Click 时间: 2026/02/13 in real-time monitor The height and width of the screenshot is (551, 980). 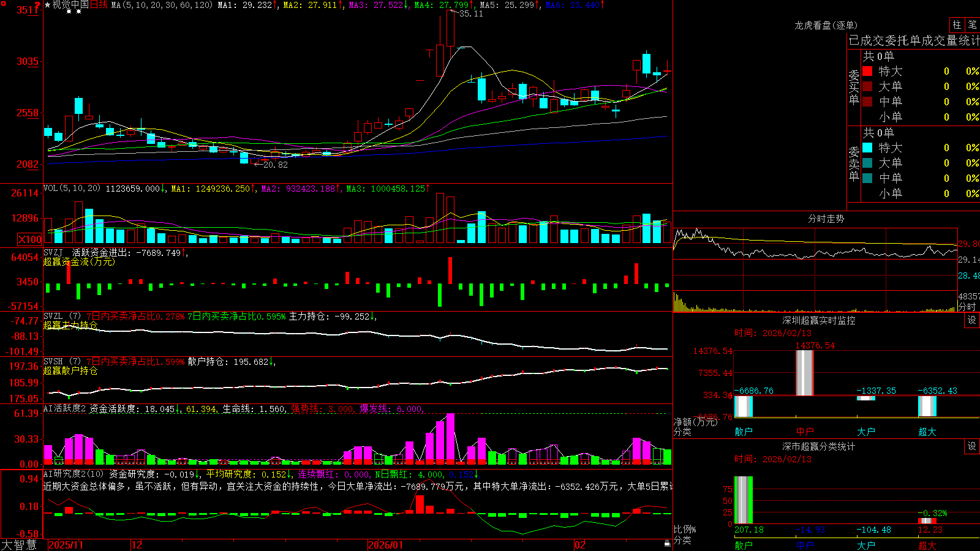pos(773,333)
